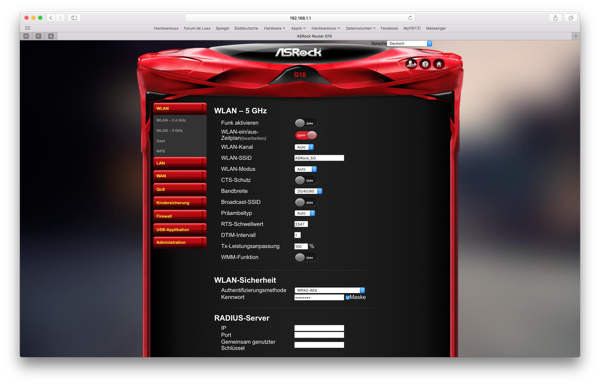Image resolution: width=600 pixels, height=385 pixels.
Task: Open the WLAN-Modus dropdown
Action: 305,169
